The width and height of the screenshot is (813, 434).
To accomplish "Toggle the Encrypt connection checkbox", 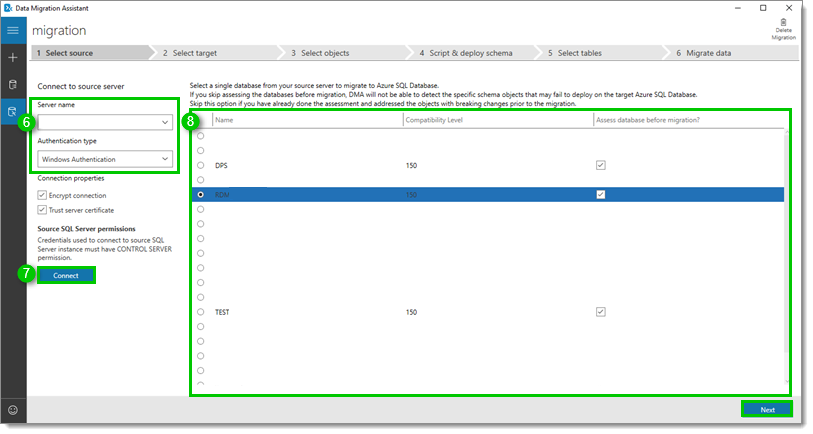I will pos(42,196).
